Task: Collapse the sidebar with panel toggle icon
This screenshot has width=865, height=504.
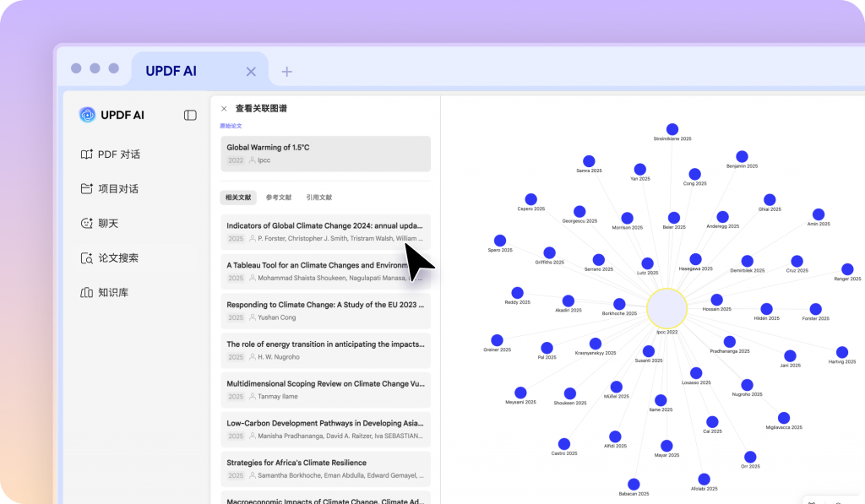Action: 190,115
